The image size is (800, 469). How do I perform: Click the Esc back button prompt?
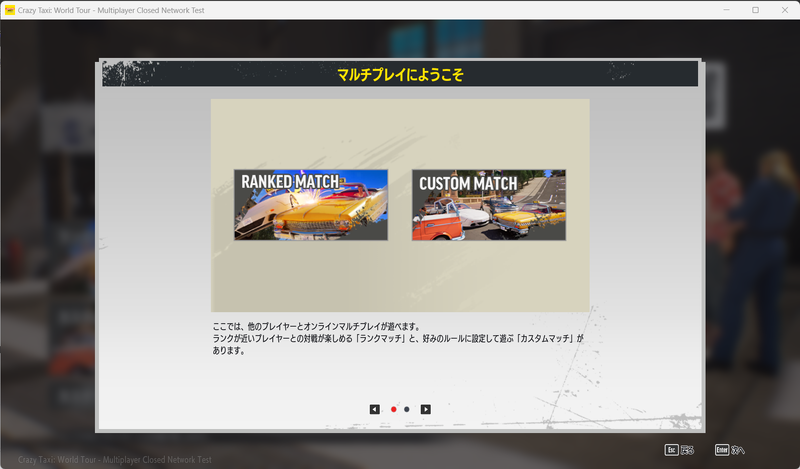(x=679, y=450)
